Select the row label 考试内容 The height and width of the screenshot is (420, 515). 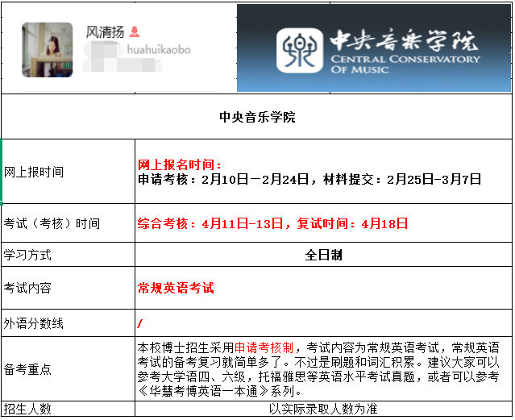tap(27, 288)
